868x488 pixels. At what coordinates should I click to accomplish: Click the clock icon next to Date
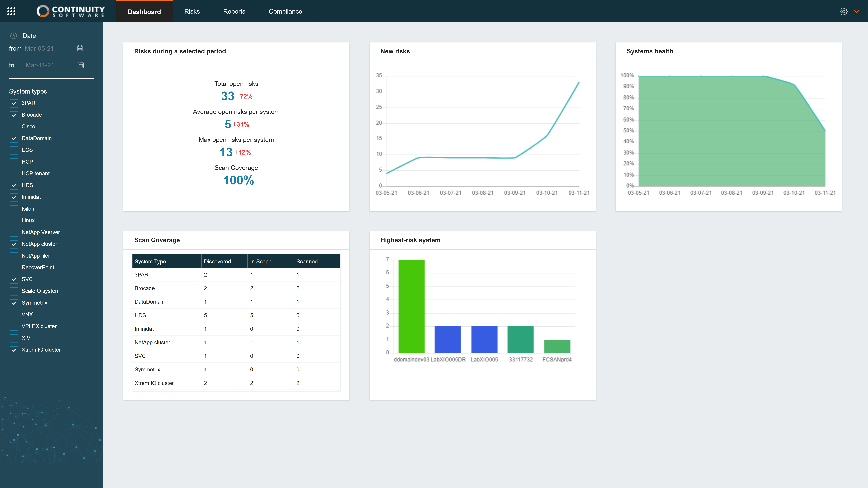coord(13,36)
